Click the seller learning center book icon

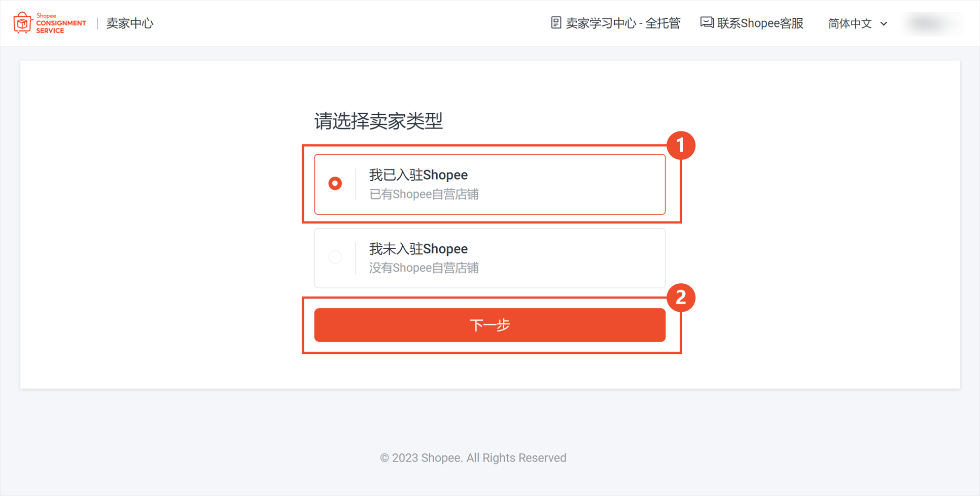[x=556, y=23]
